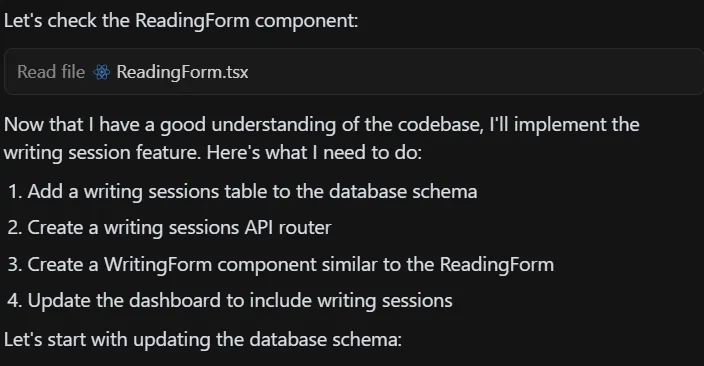The image size is (704, 366).
Task: Select step 2 'Create a writing sessions API router'
Action: 169,228
